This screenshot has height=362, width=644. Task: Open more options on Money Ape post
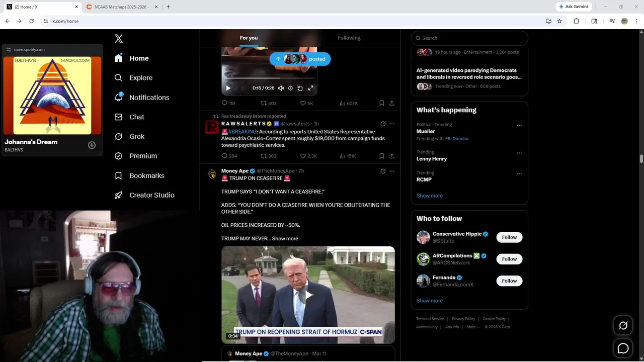pyautogui.click(x=392, y=171)
